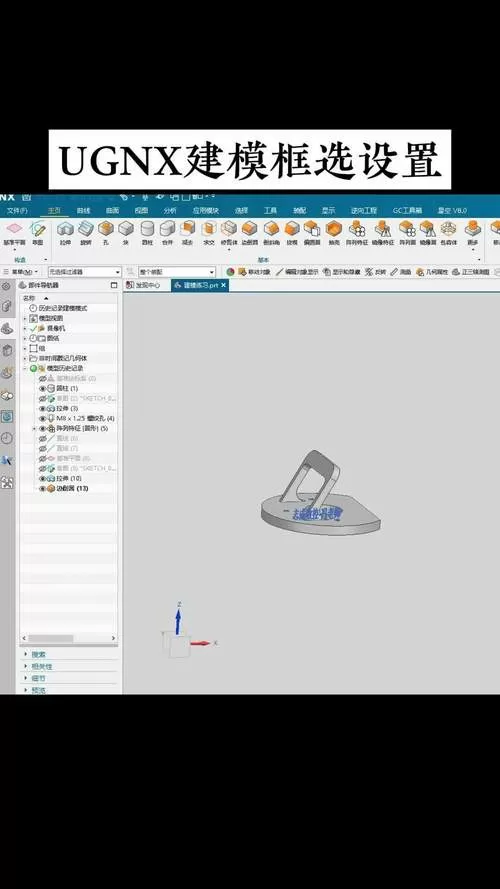Screen dimensions: 500x889
Task: Select the Mirror Feature (镜像特征) tool
Action: click(383, 233)
